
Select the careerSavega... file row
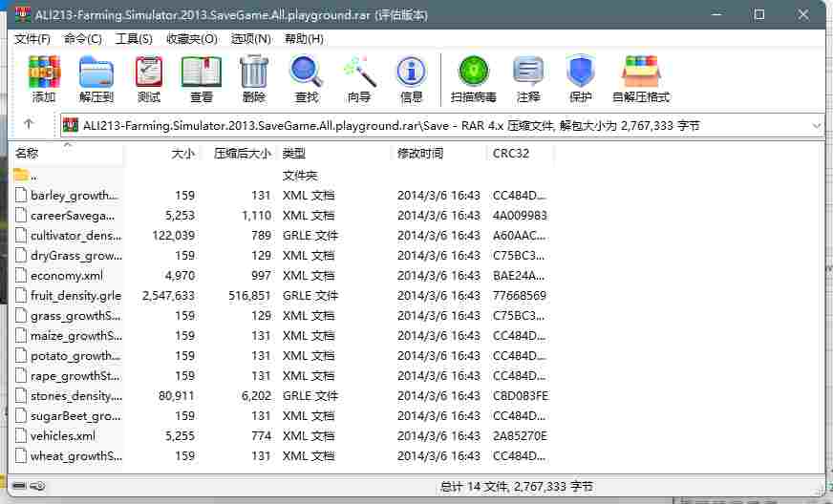click(282, 215)
